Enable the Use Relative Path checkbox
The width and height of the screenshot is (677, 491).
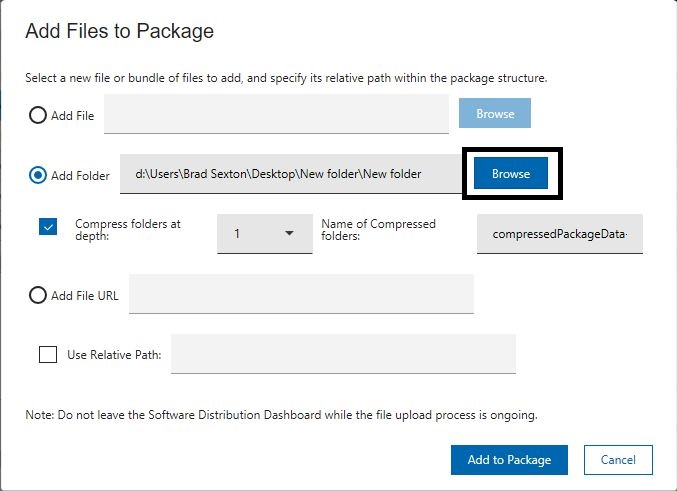[48, 354]
